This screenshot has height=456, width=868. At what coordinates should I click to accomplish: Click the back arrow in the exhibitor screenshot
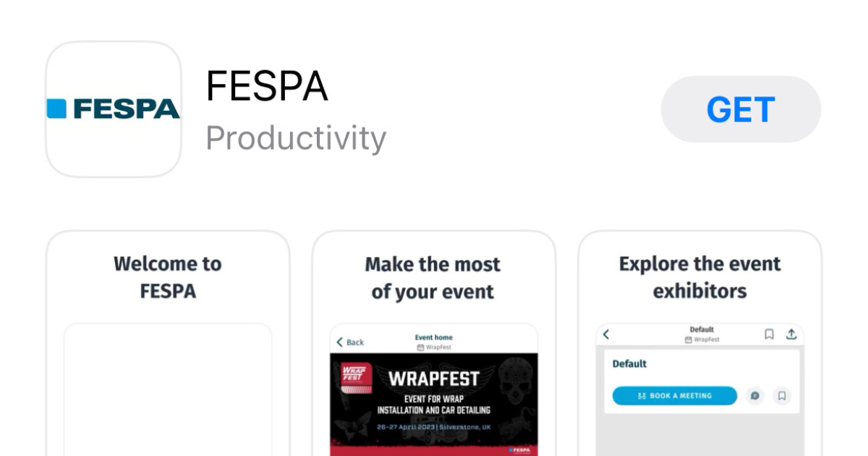605,334
